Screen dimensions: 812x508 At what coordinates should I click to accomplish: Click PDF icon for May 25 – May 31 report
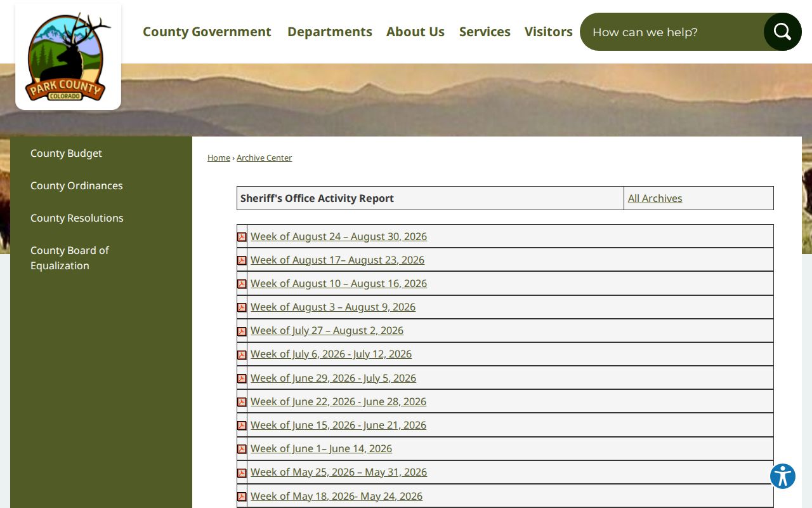point(242,473)
